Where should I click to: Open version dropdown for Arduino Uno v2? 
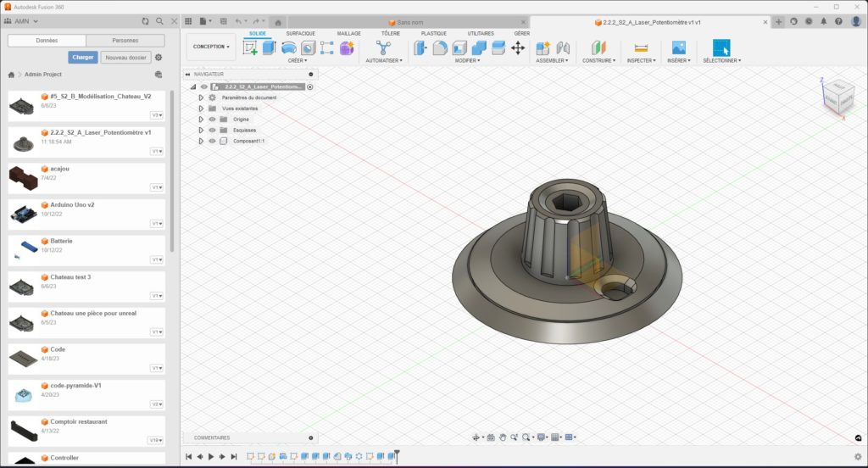[157, 224]
